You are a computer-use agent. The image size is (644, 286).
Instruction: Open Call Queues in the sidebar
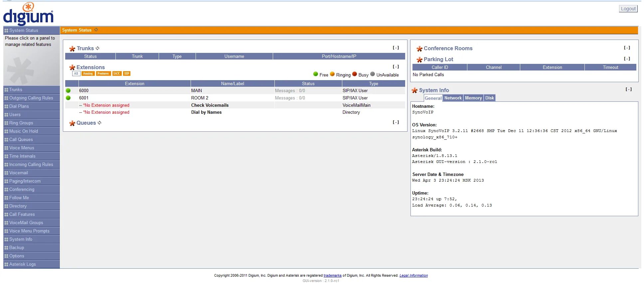32,140
